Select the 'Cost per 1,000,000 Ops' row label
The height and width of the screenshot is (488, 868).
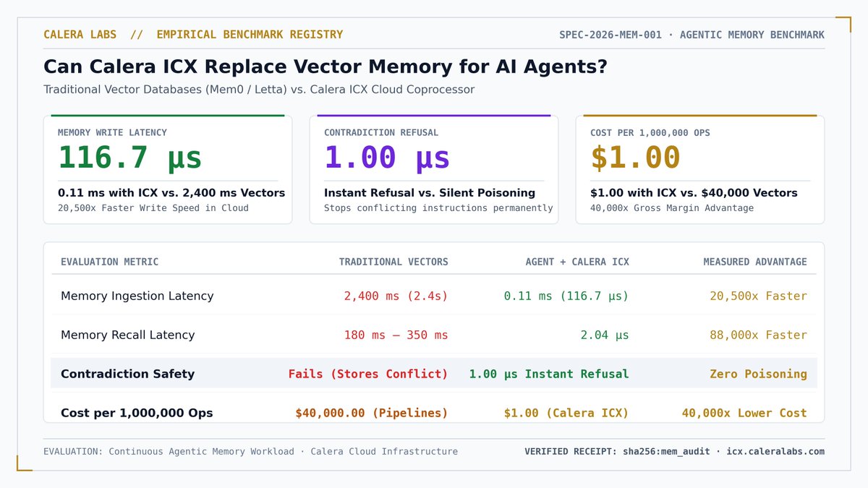click(x=137, y=414)
